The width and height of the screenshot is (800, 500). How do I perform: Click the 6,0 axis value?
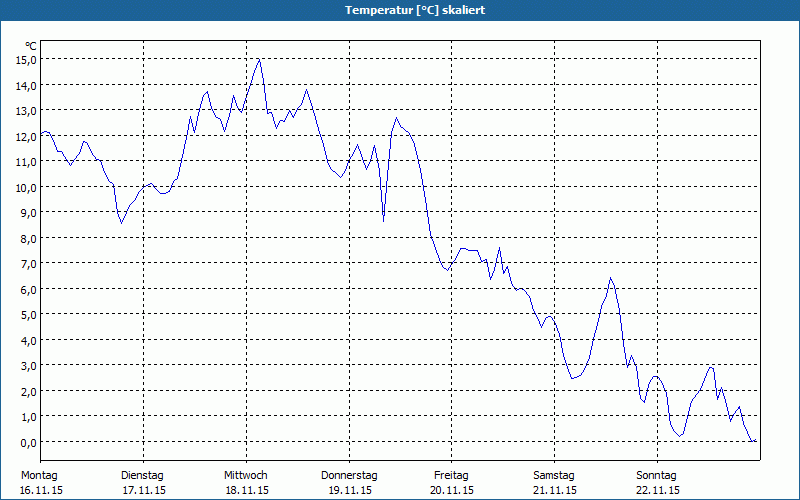pos(30,289)
